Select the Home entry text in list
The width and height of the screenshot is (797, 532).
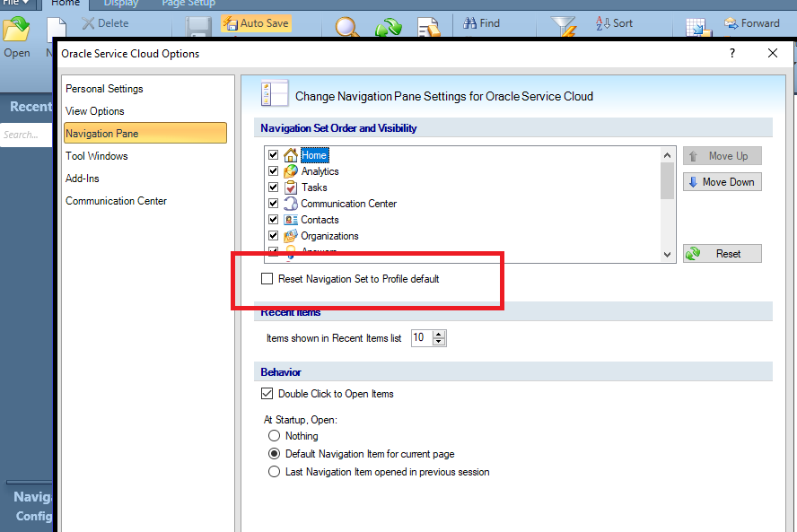tap(315, 155)
